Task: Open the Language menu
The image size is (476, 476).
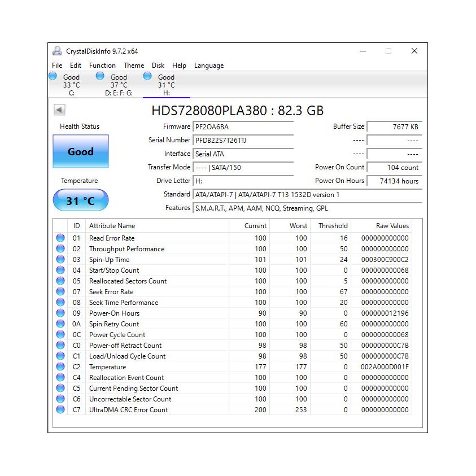Action: point(209,65)
